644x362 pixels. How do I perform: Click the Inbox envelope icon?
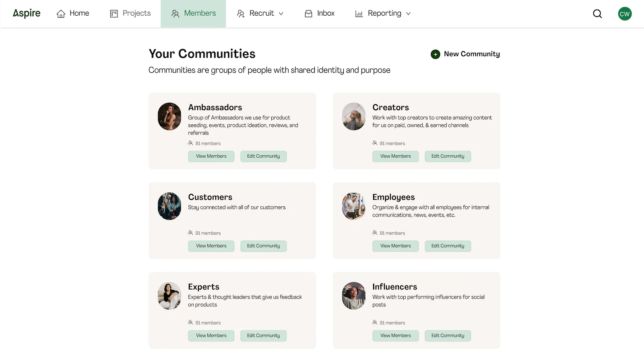308,14
